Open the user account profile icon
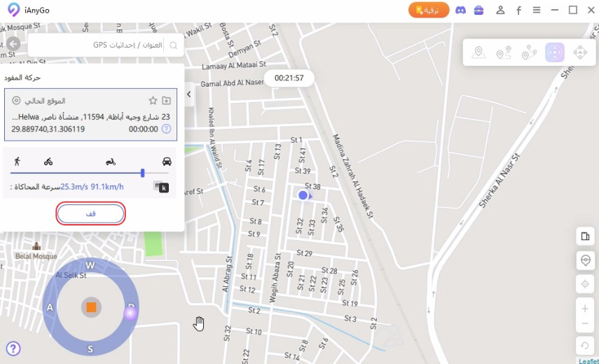 (x=500, y=10)
